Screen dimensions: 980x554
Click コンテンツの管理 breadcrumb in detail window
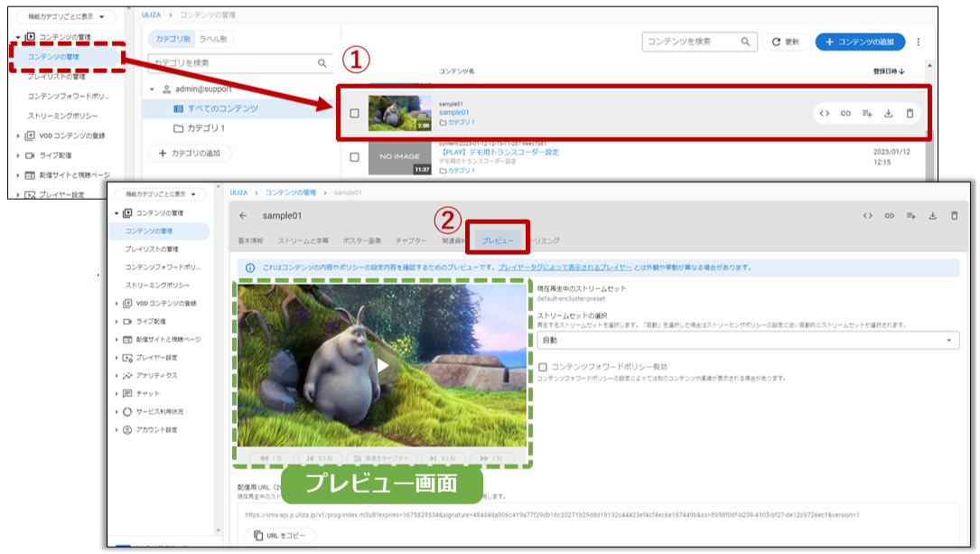(x=291, y=192)
